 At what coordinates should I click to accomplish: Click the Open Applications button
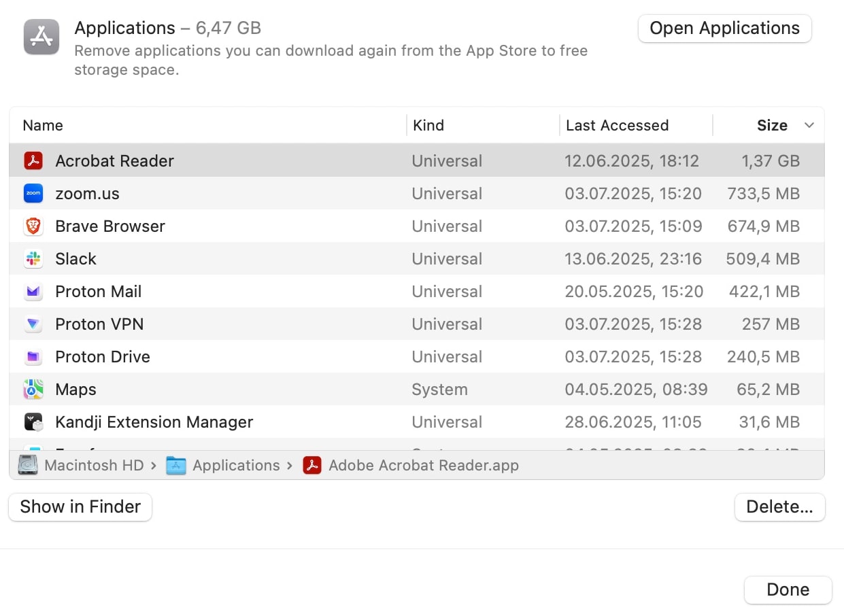(724, 29)
